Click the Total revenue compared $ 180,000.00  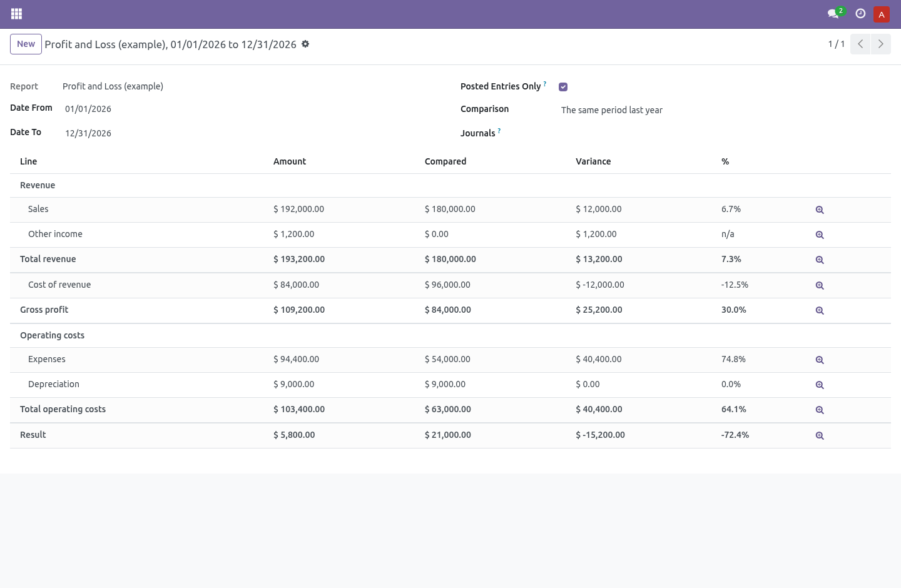450,259
